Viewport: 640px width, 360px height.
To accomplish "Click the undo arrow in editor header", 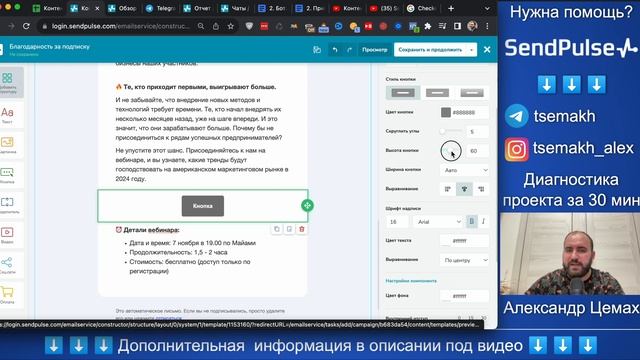I will pyautogui.click(x=335, y=50).
